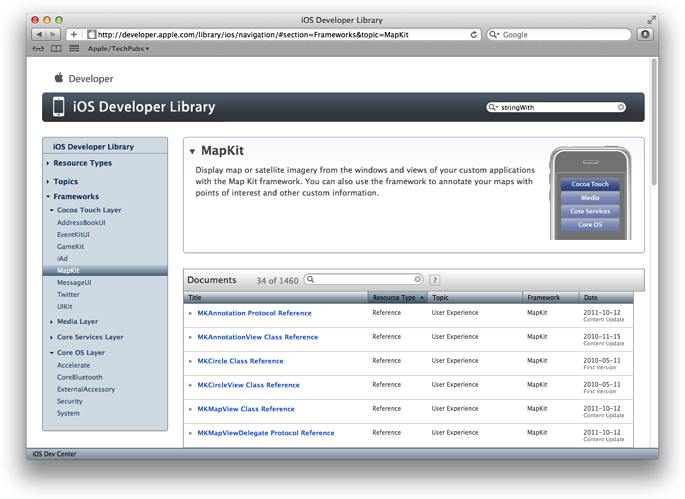This screenshot has width=685, height=499.
Task: Select CoreBluetooth framework
Action: pyautogui.click(x=80, y=377)
